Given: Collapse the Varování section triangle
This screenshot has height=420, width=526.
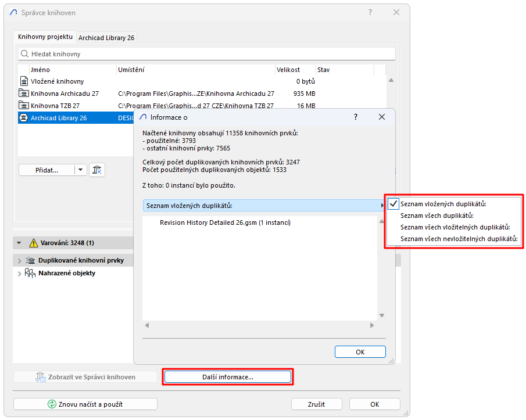Looking at the screenshot, I should point(19,243).
